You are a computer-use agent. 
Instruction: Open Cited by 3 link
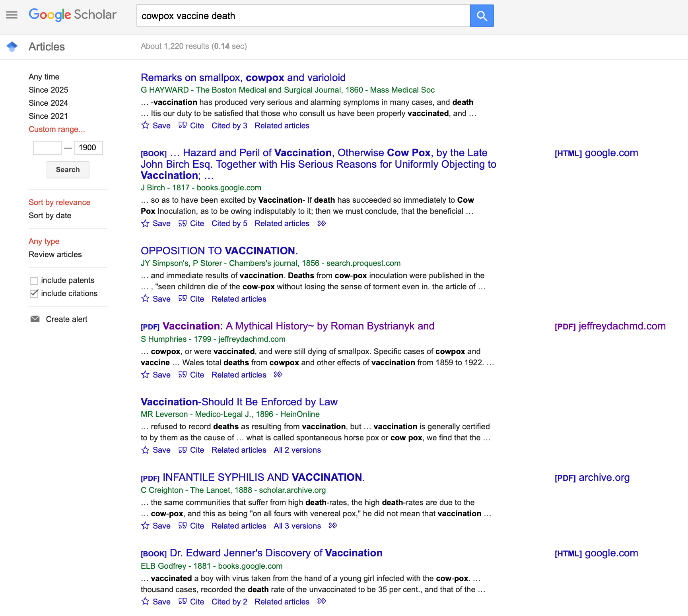229,126
